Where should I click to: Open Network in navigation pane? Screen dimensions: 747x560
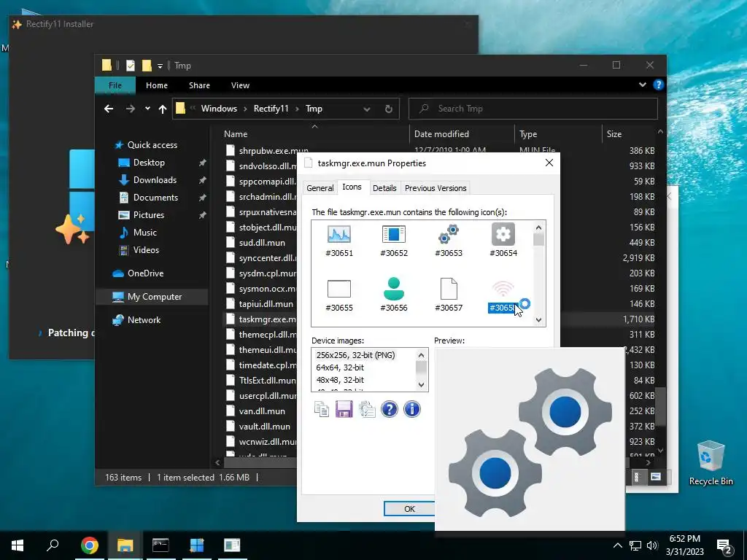tap(144, 320)
